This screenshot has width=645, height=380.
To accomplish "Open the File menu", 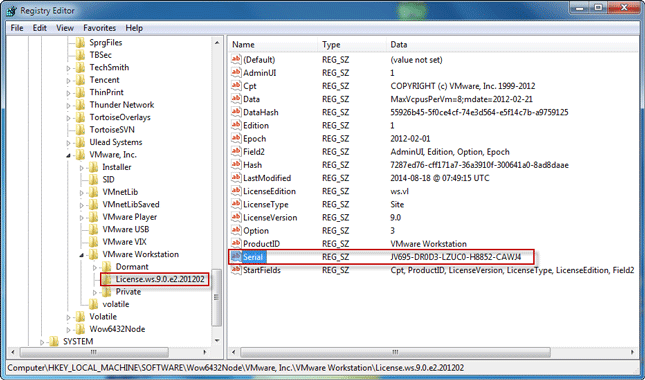I will point(17,28).
